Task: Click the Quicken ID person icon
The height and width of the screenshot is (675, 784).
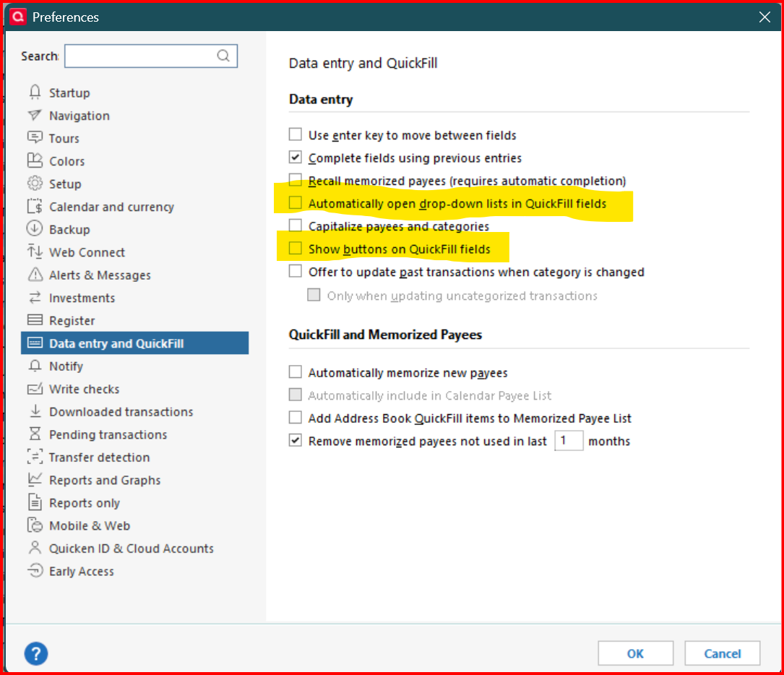Action: (x=35, y=548)
